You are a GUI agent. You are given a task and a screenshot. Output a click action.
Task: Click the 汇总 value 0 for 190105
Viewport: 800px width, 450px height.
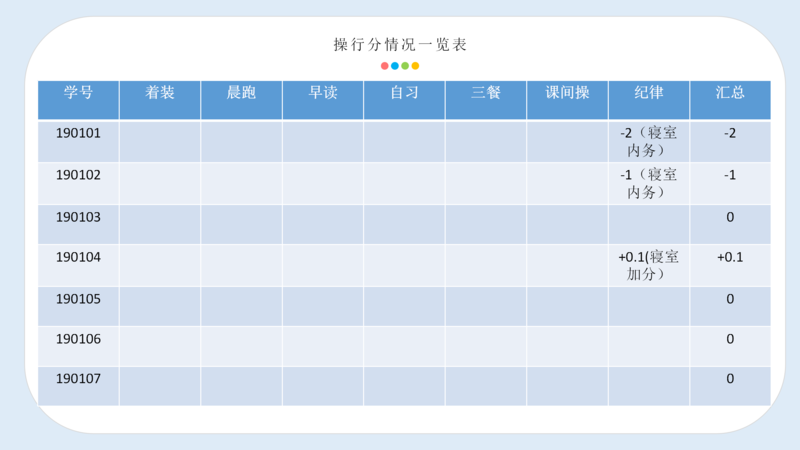730,299
